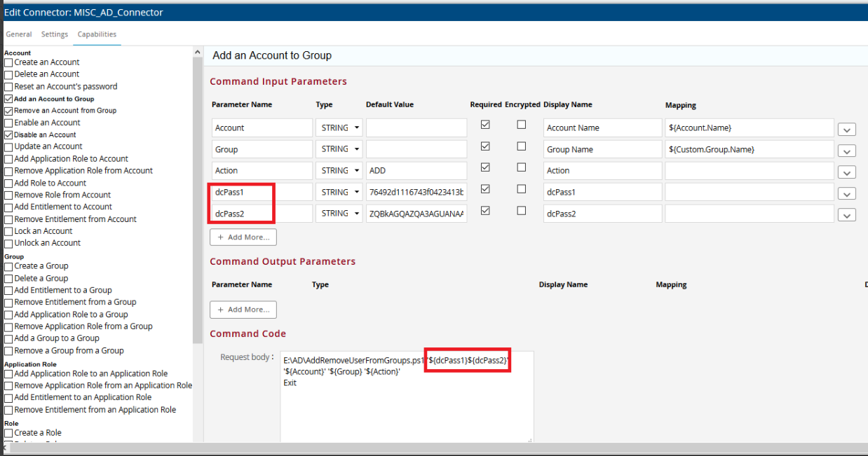Image resolution: width=868 pixels, height=456 pixels.
Task: Select Remove an Account from Group capability
Action: [9, 111]
